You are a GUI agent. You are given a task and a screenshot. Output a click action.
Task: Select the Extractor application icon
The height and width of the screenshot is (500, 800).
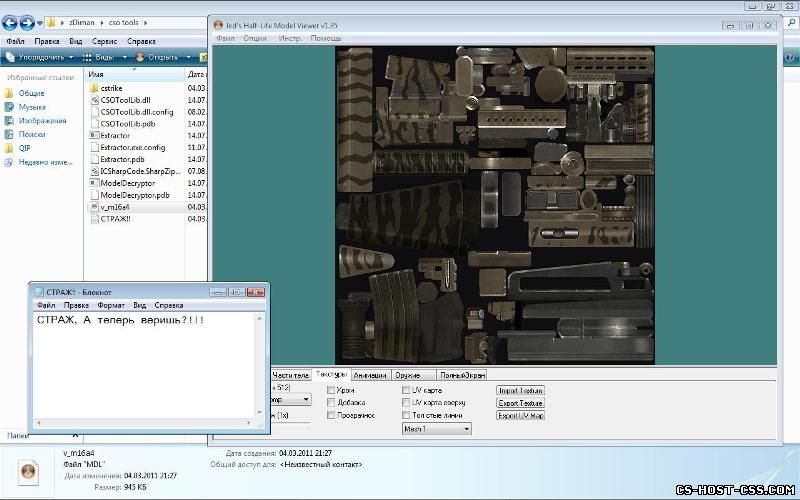tap(94, 136)
